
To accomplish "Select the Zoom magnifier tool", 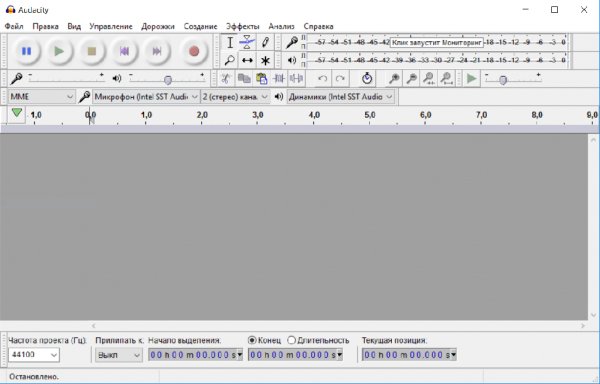I will coord(230,60).
